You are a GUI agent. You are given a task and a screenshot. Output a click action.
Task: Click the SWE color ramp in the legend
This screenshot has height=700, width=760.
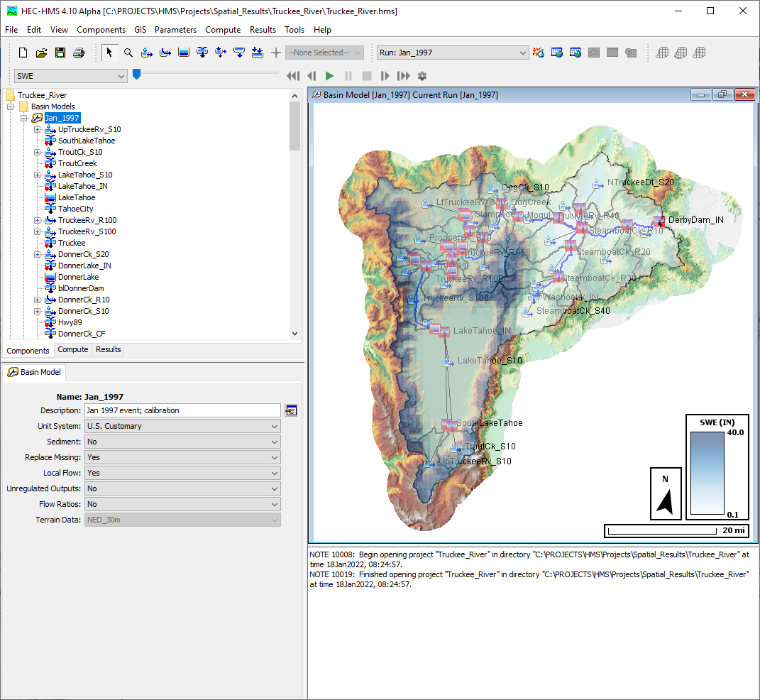point(707,473)
